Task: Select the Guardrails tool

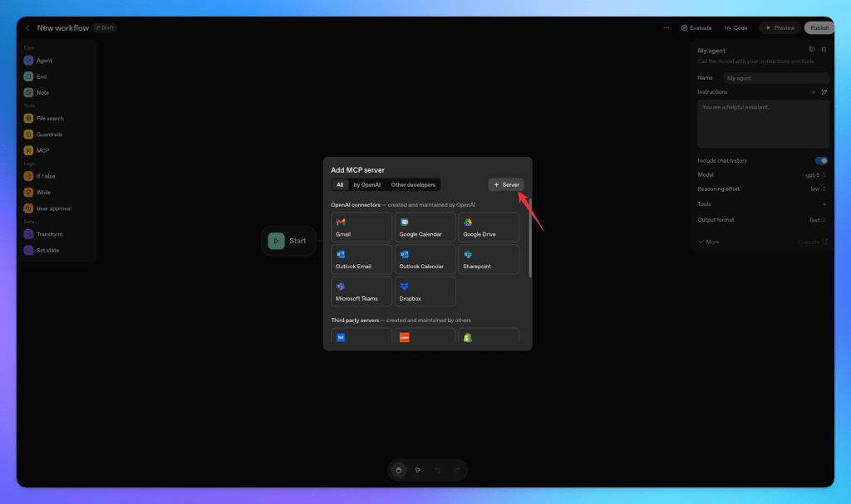Action: (50, 134)
